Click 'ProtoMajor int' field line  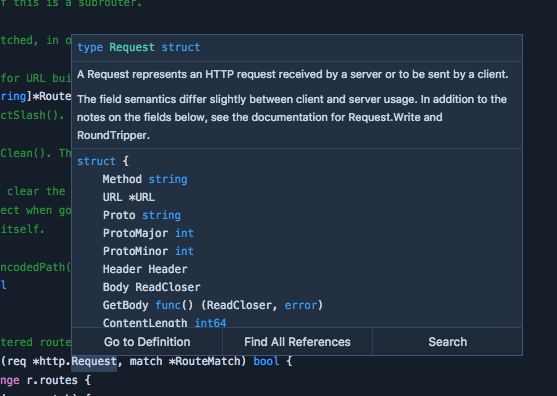point(148,233)
